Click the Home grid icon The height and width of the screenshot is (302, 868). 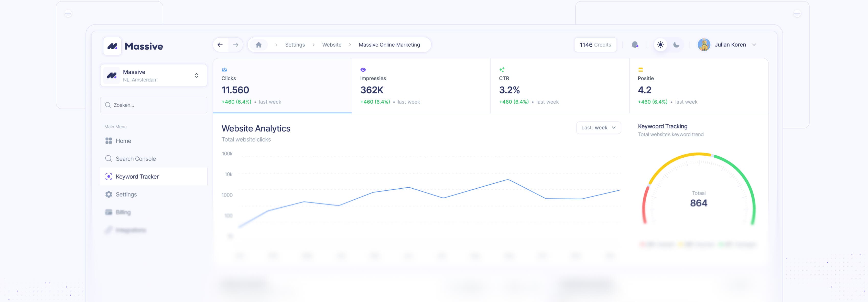tap(108, 141)
